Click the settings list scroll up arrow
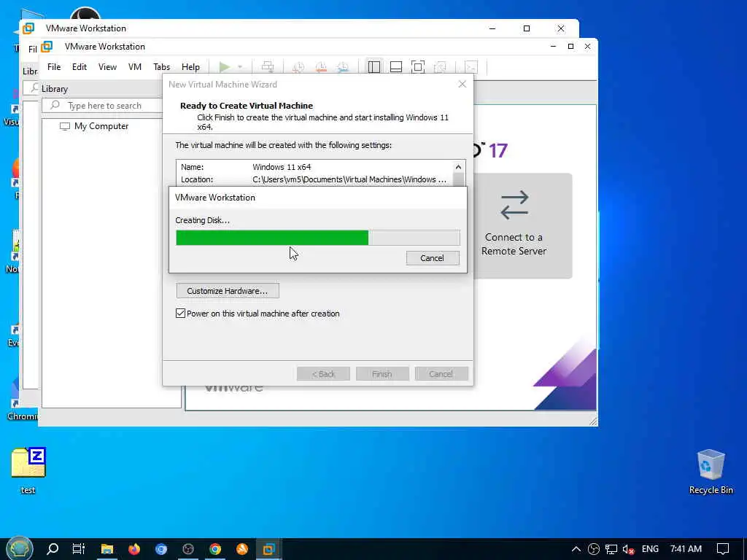Viewport: 747px width, 560px height. (458, 167)
